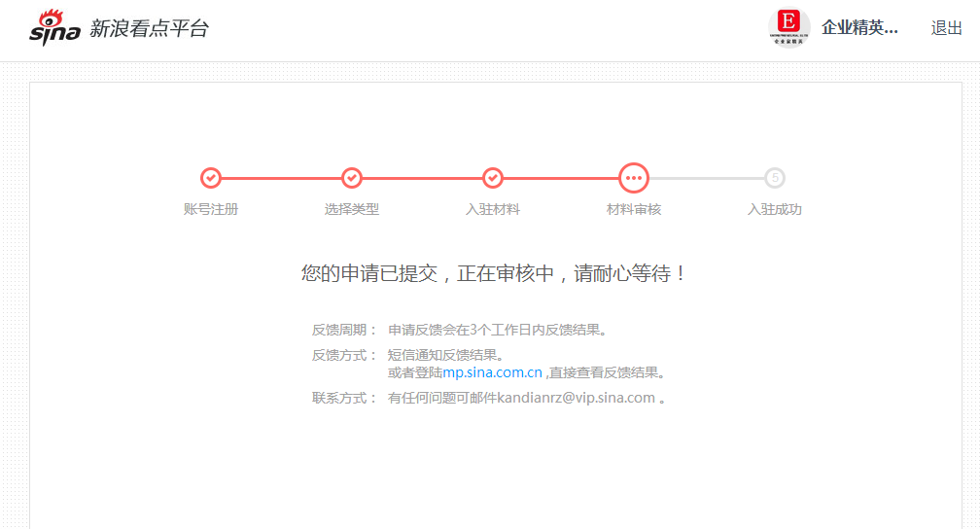Click the 账号注册 step checkmark icon
Screen dimensions: 980x529
pos(211,178)
